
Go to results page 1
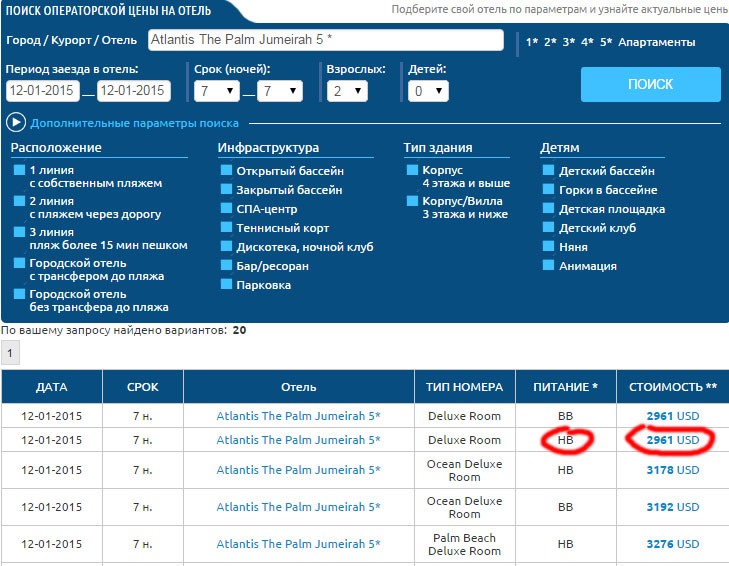[10, 353]
